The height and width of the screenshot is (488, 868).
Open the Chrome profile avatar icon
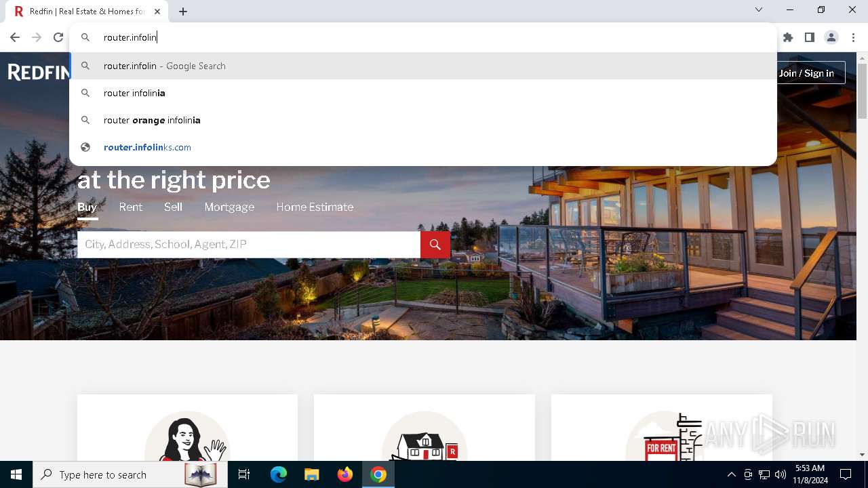coord(831,37)
